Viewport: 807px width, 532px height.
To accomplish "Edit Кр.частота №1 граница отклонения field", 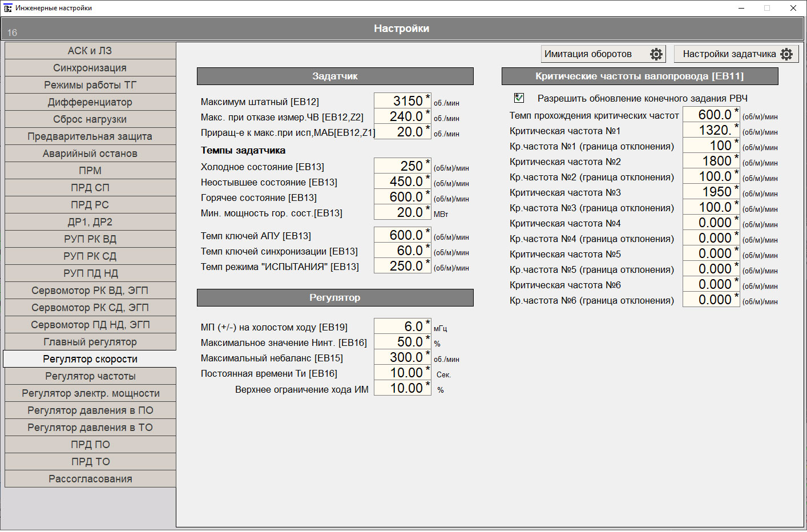I will coord(711,146).
